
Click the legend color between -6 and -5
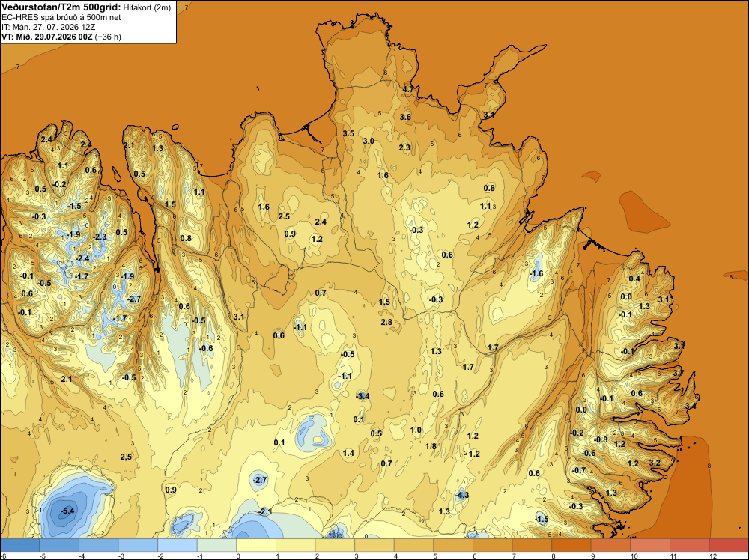pyautogui.click(x=19, y=545)
